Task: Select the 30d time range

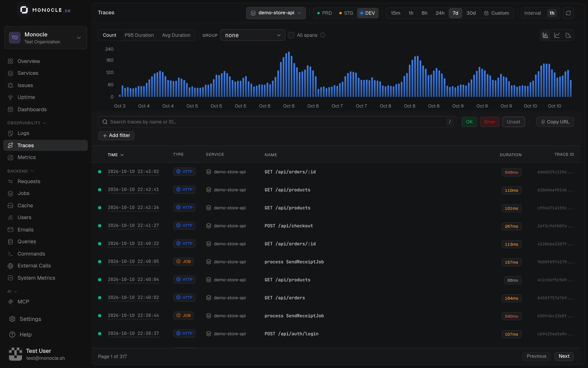Action: (471, 13)
